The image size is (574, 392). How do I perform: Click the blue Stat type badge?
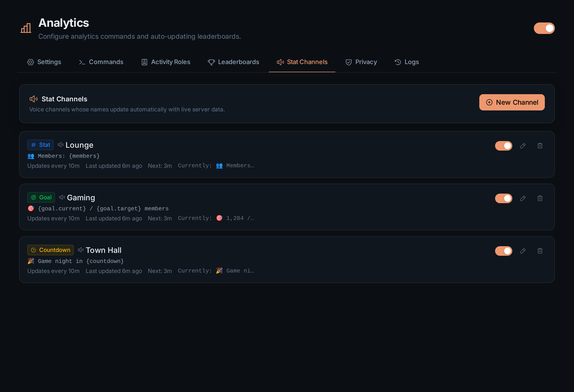[x=40, y=145]
